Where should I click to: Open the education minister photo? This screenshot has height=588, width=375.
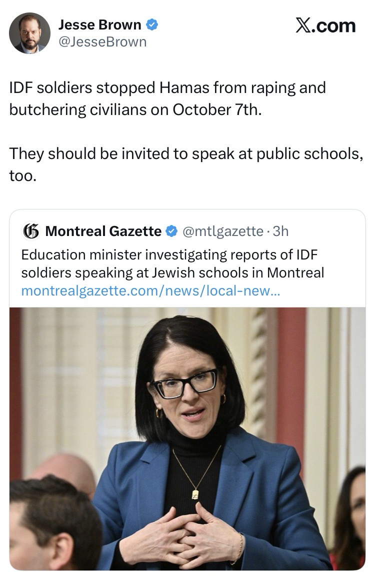[x=187, y=438]
